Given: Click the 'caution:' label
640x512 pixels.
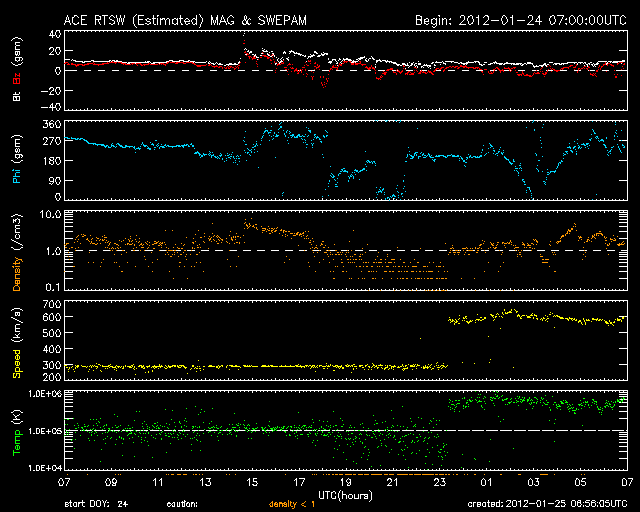Looking at the screenshot, I should [182, 504].
